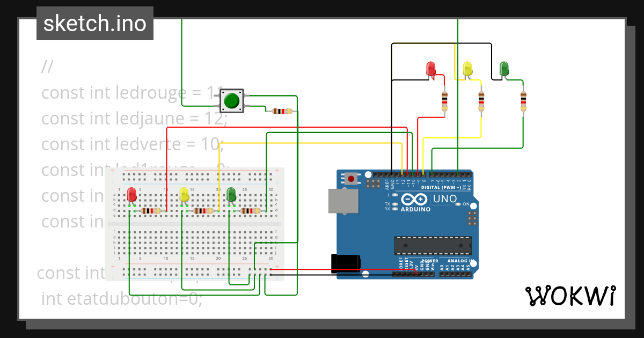Viewport: 644px width, 338px height.
Task: Open the Wokwi homepage via the logo
Action: pos(570,294)
